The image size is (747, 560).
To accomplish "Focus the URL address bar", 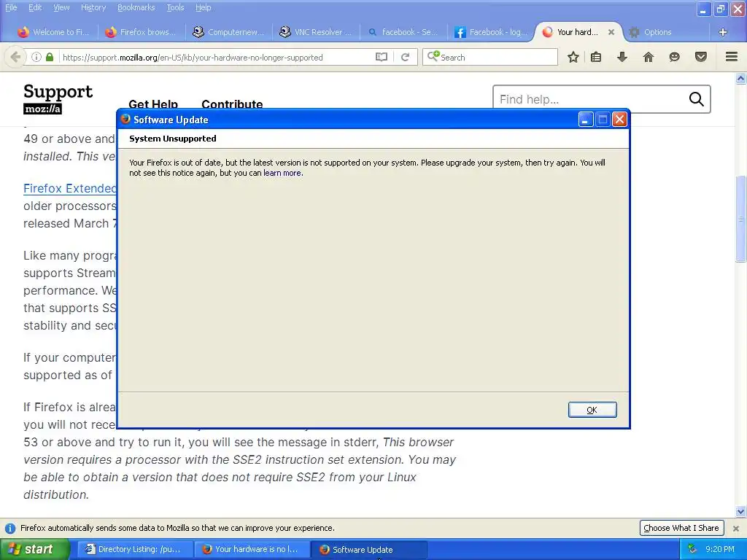I will click(217, 57).
